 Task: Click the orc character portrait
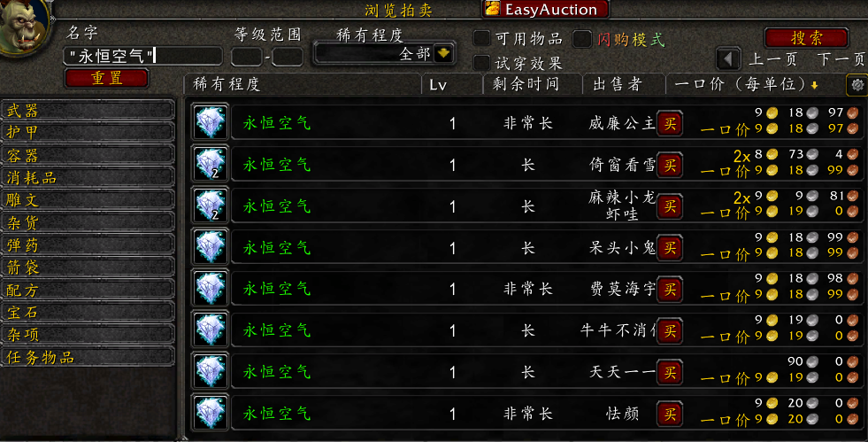pos(23,27)
